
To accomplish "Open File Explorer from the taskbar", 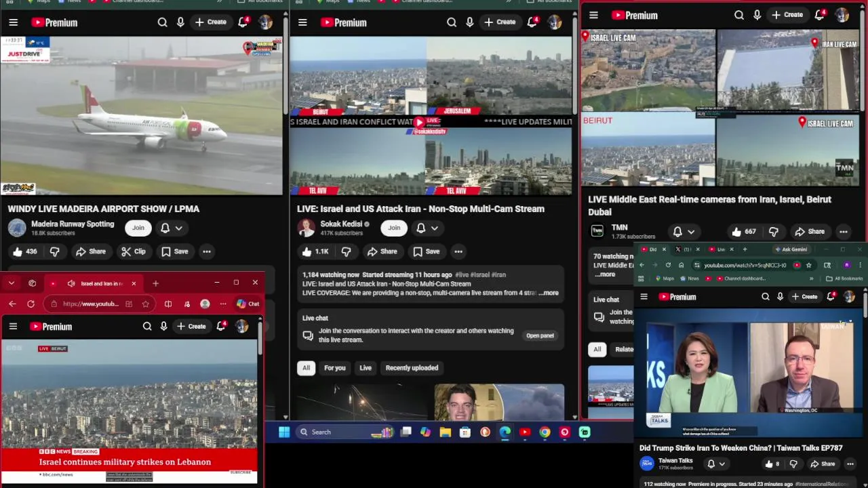I will (x=445, y=432).
